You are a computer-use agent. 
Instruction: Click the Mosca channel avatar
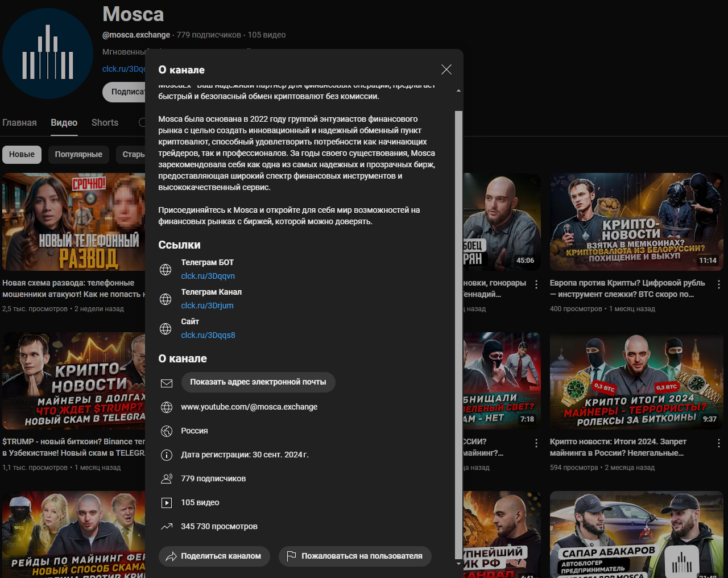48,53
